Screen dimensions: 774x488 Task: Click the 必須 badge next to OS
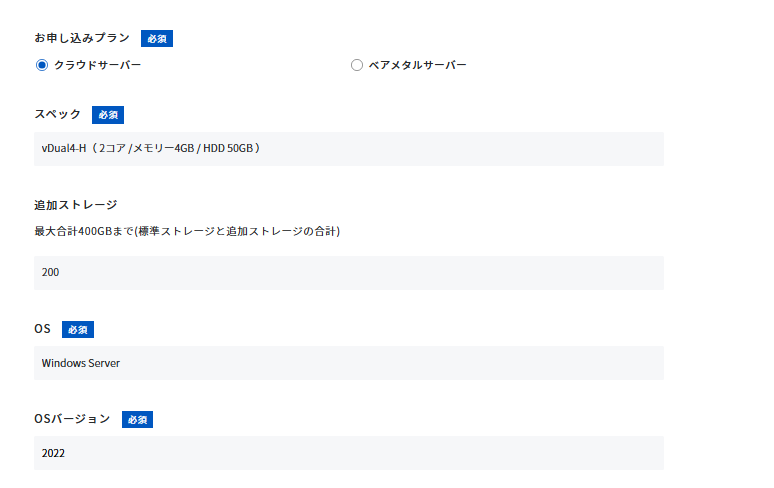coord(78,329)
